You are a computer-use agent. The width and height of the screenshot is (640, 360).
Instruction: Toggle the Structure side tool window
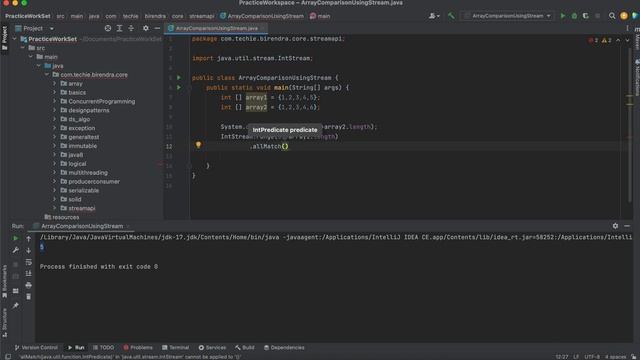point(4,322)
